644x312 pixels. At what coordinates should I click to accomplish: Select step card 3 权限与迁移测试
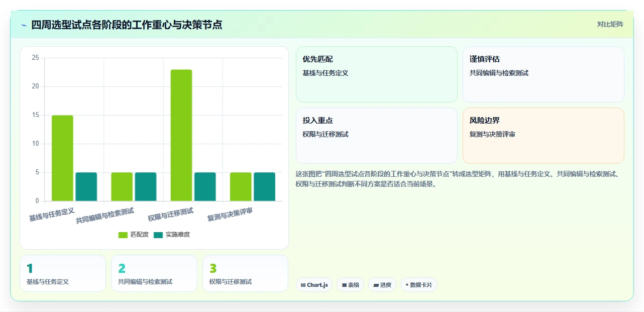[245, 273]
